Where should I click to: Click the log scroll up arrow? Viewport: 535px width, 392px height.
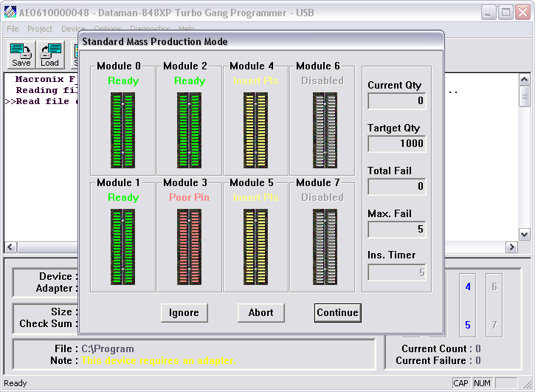point(524,80)
